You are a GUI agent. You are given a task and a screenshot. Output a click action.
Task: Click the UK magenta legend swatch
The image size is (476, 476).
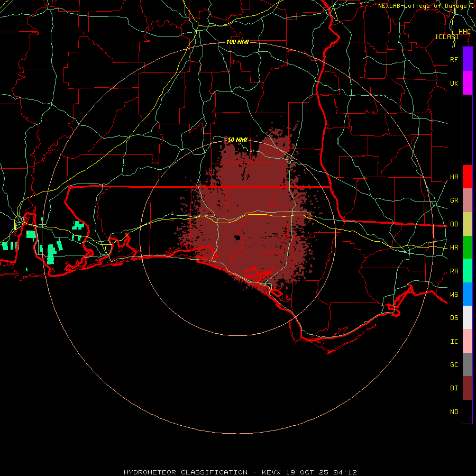point(467,83)
